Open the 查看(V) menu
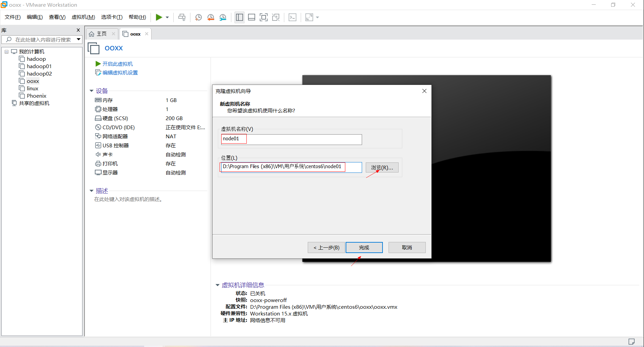The width and height of the screenshot is (644, 347). click(x=57, y=17)
